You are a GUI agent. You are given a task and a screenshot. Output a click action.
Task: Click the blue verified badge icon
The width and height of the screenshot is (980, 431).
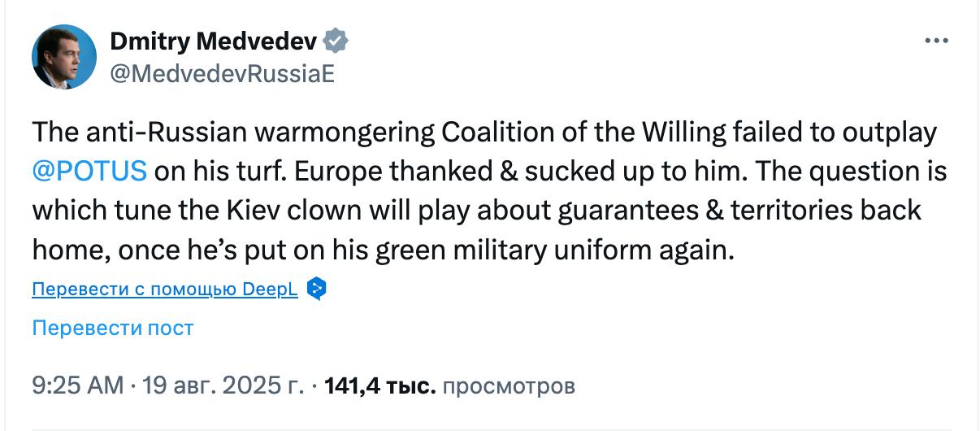coord(337,40)
